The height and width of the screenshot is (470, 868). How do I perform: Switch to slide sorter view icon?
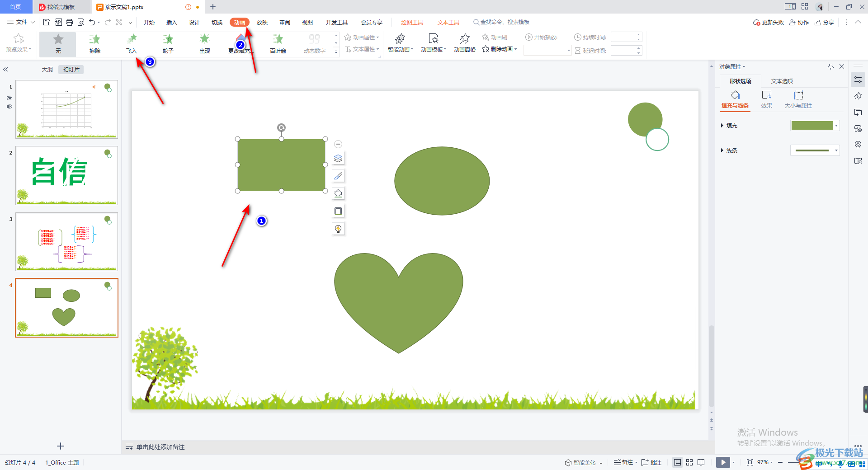689,462
